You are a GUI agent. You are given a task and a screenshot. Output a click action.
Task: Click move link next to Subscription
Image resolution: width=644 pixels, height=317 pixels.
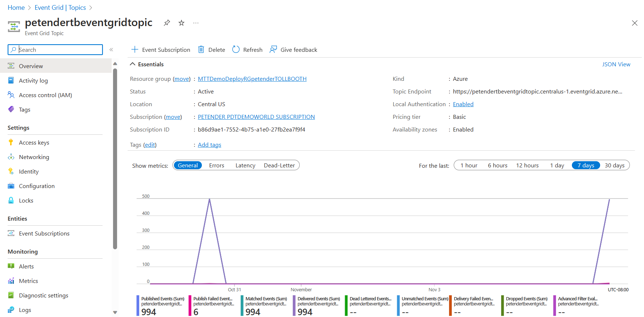point(173,117)
